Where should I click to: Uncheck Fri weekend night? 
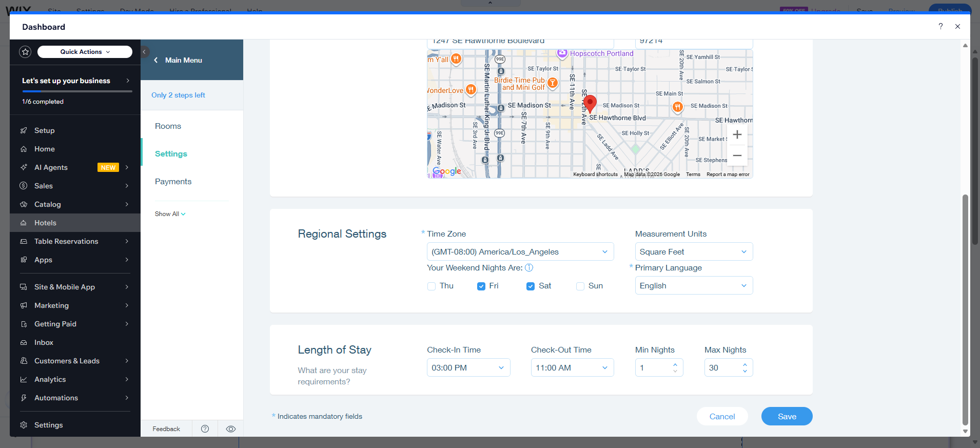coord(481,286)
